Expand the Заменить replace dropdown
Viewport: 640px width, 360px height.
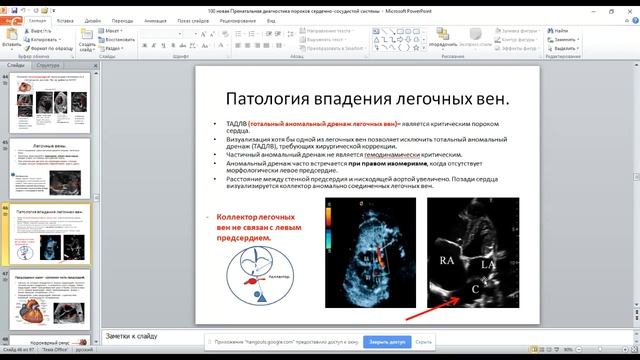pyautogui.click(x=578, y=40)
